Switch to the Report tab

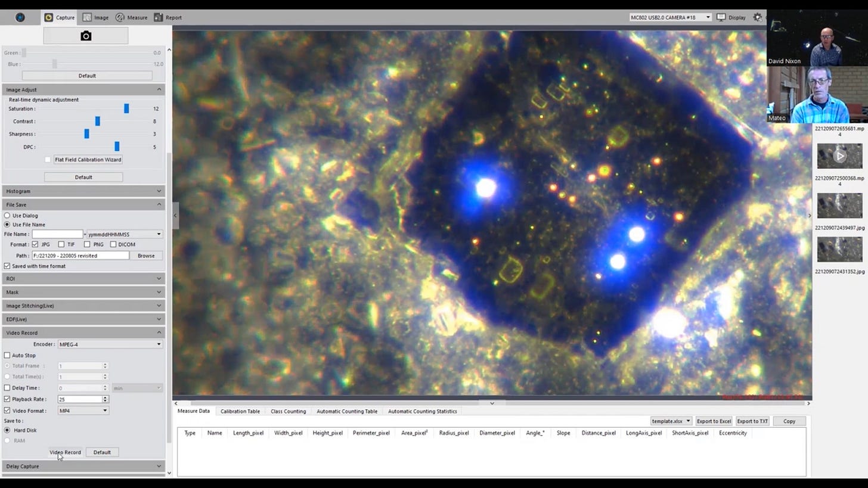(168, 17)
